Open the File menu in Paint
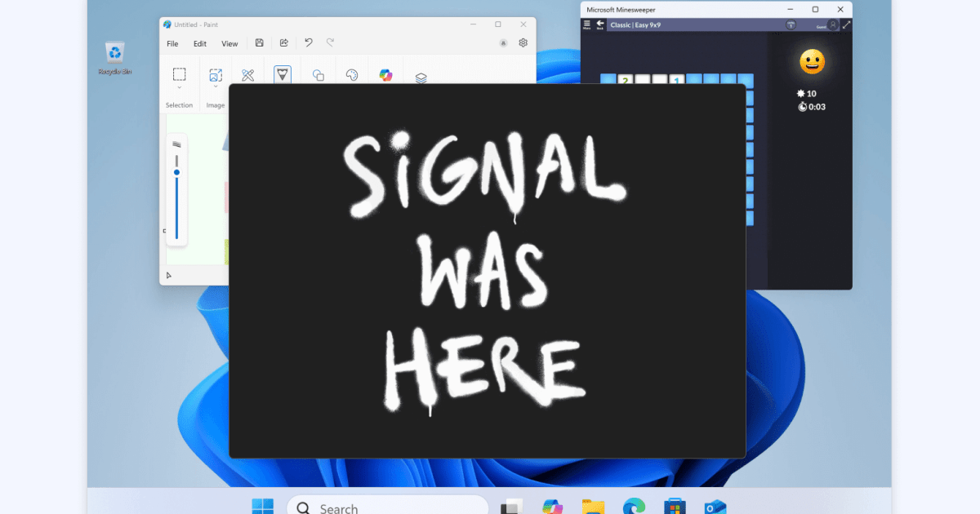This screenshot has height=514, width=980. pos(172,44)
